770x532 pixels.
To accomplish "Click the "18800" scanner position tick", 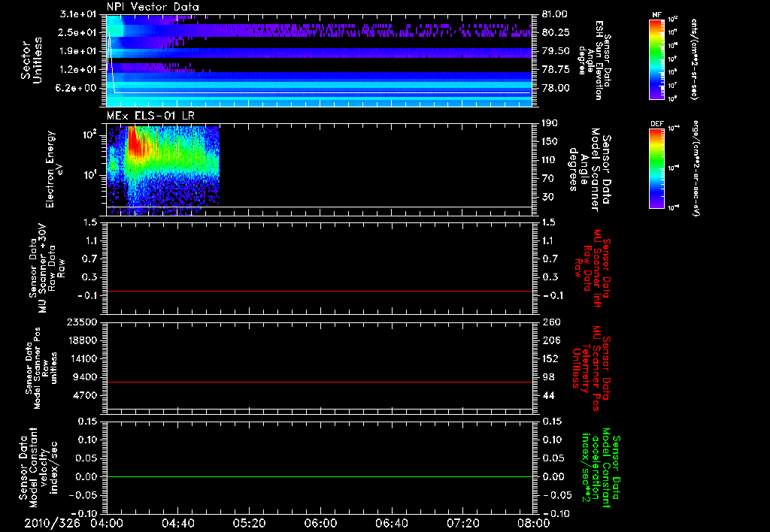I will [x=83, y=340].
